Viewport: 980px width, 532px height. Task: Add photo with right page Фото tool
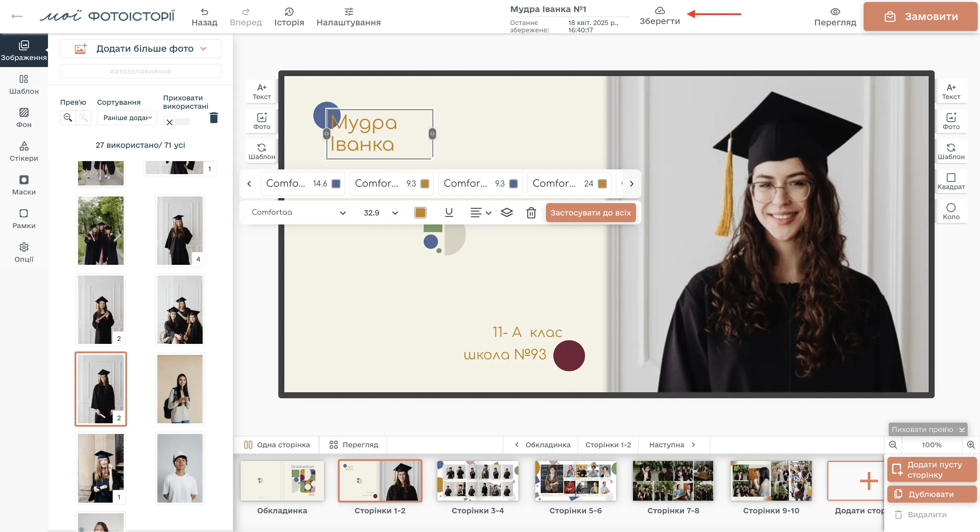[x=951, y=121]
